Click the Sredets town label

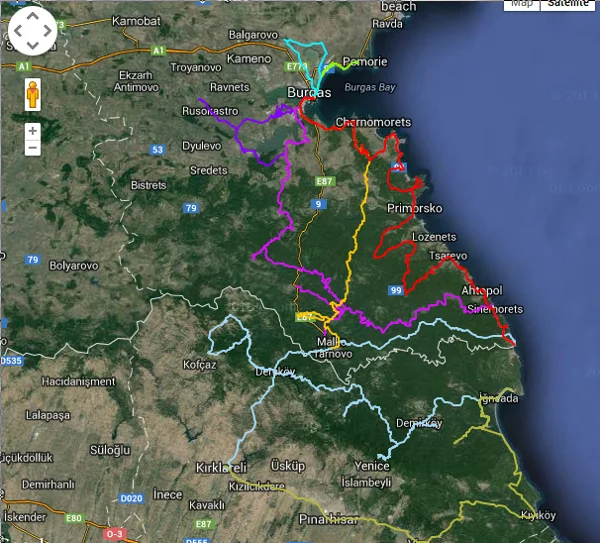coord(209,171)
